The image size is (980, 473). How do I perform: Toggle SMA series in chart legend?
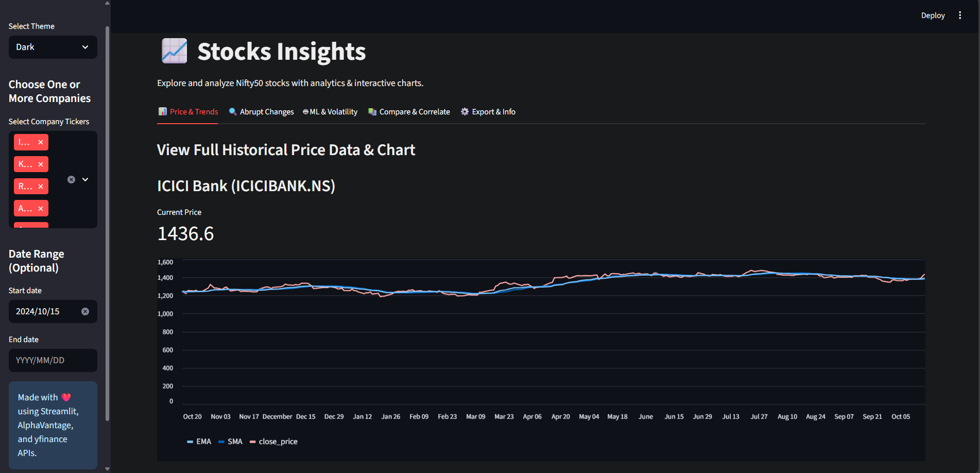pos(231,442)
